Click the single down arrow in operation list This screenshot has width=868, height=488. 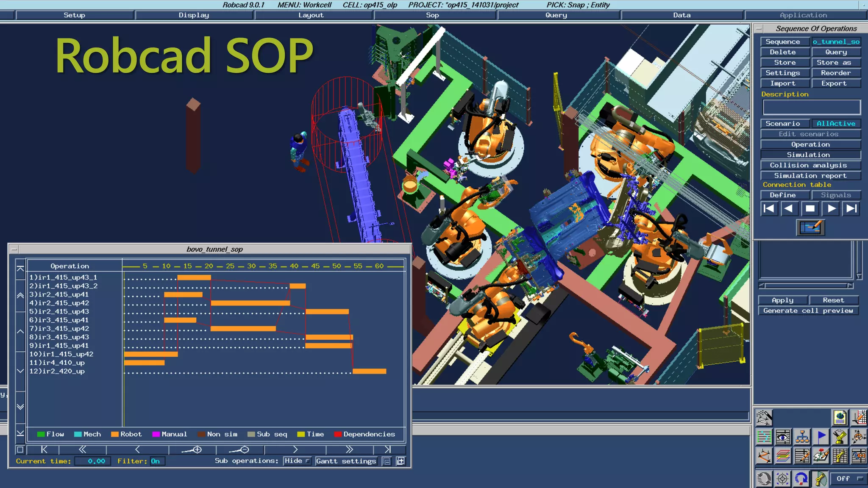point(20,371)
